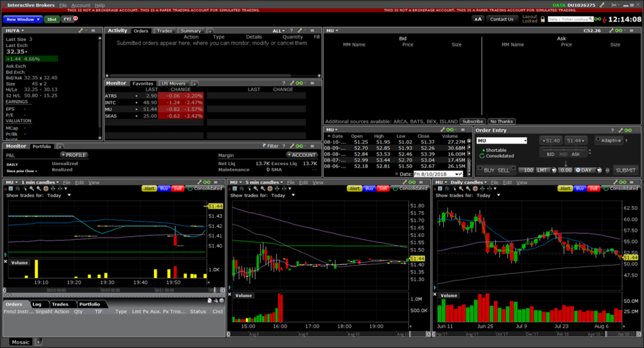Open the MU symbol dropdown in Order Entry

tap(525, 140)
